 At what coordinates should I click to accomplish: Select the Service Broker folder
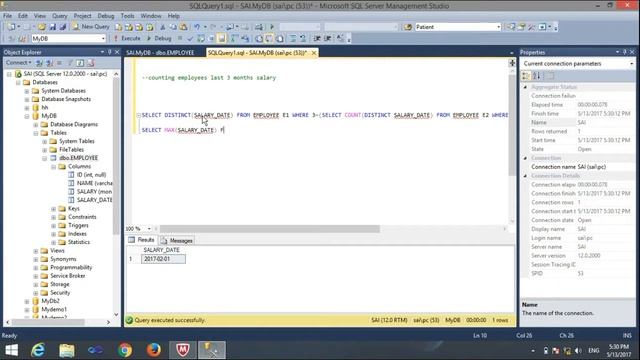pyautogui.click(x=68, y=276)
